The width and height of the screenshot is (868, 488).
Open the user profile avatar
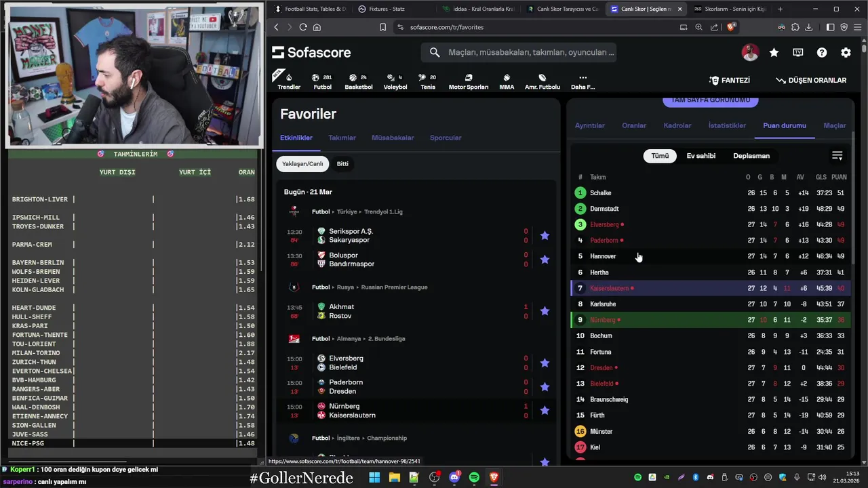click(750, 52)
